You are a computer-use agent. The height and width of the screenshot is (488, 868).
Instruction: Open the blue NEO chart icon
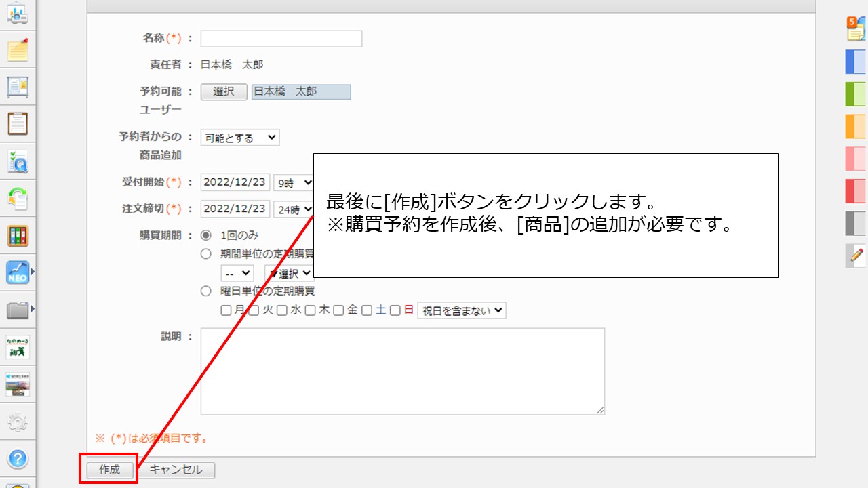[17, 272]
